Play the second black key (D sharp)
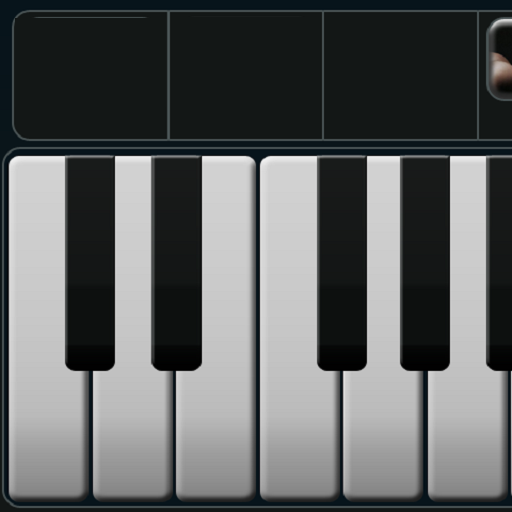 [x=176, y=263]
